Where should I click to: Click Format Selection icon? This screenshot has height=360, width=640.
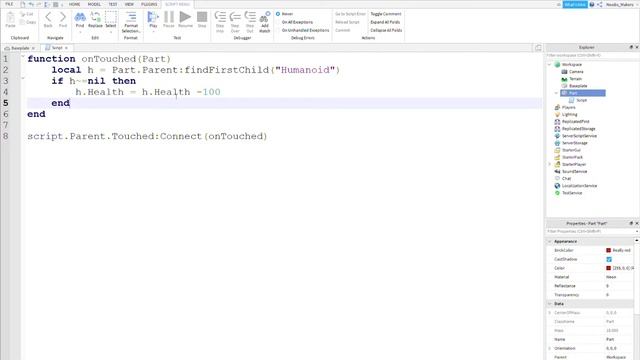tap(131, 17)
